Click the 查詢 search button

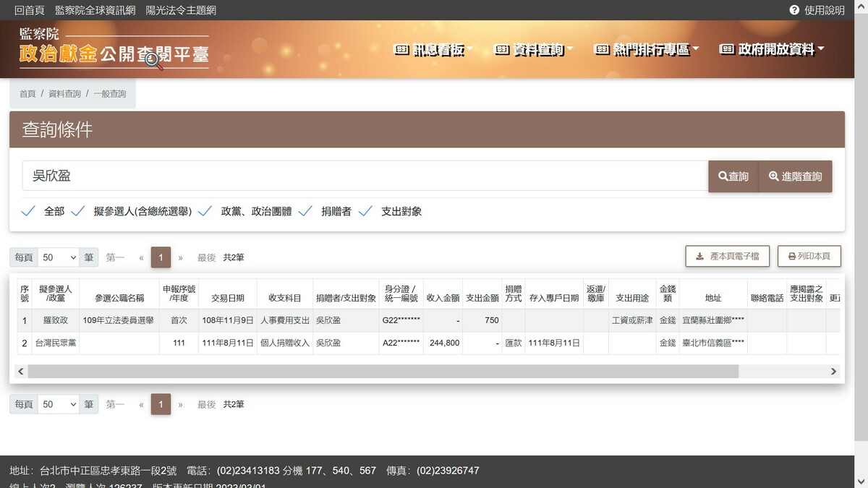coord(733,176)
